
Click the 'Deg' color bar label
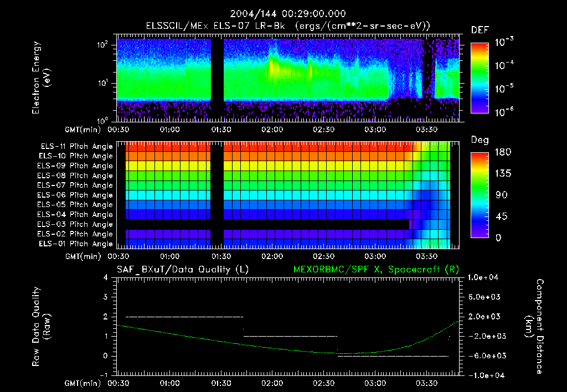click(x=480, y=140)
